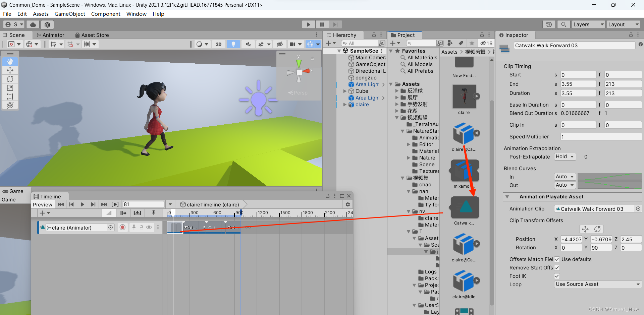Image resolution: width=644 pixels, height=315 pixels.
Task: Enable recording on the claire Animator track
Action: (122, 227)
